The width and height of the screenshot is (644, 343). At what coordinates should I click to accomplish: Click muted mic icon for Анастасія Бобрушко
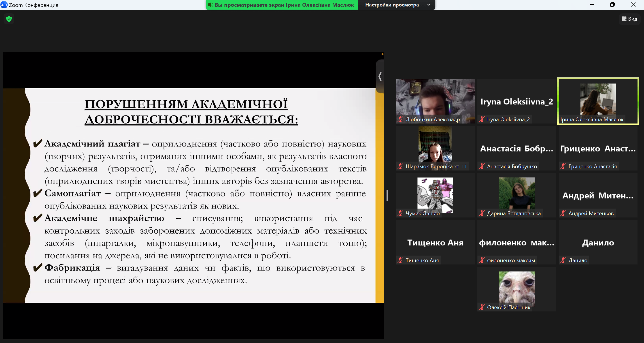tap(482, 166)
